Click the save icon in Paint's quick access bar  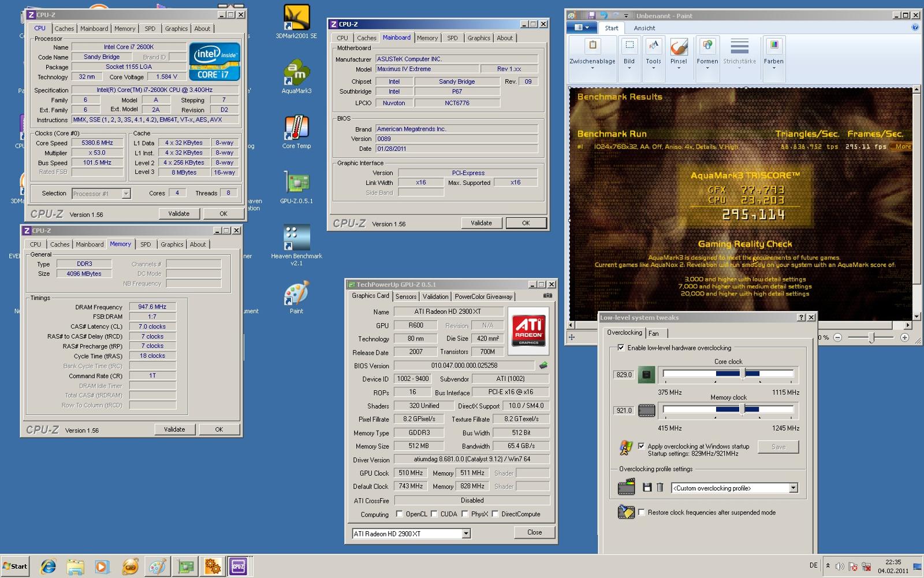click(x=591, y=16)
